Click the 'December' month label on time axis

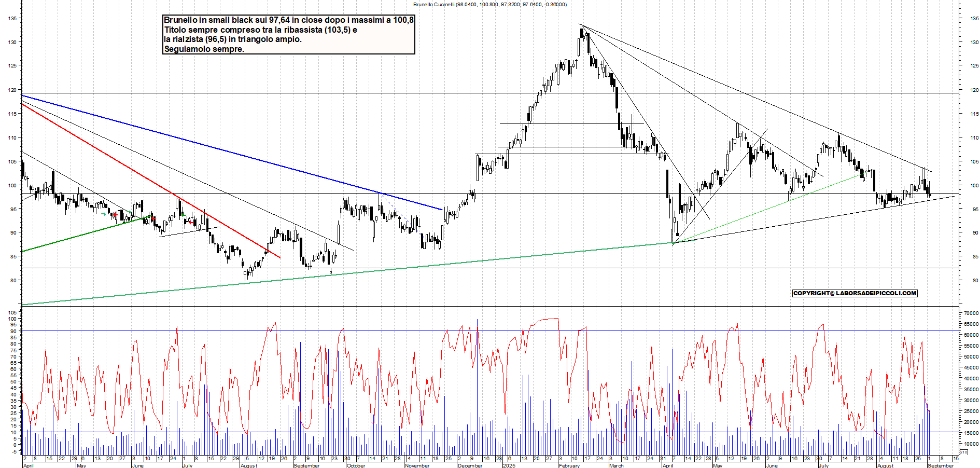click(470, 465)
